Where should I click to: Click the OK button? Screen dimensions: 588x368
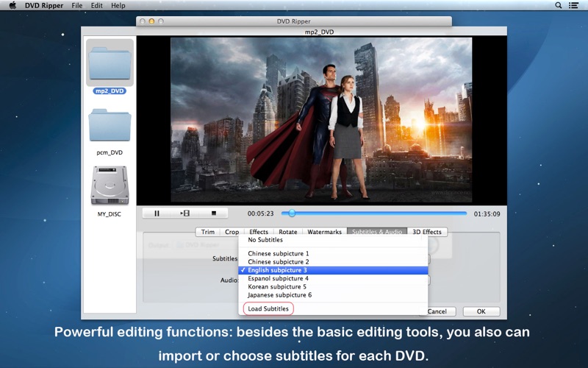[481, 311]
